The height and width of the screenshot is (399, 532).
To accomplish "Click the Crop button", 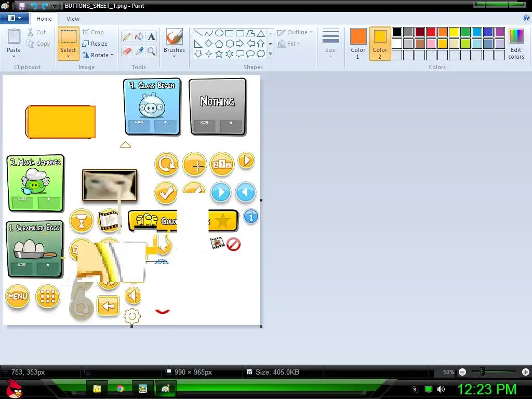I will pos(93,32).
